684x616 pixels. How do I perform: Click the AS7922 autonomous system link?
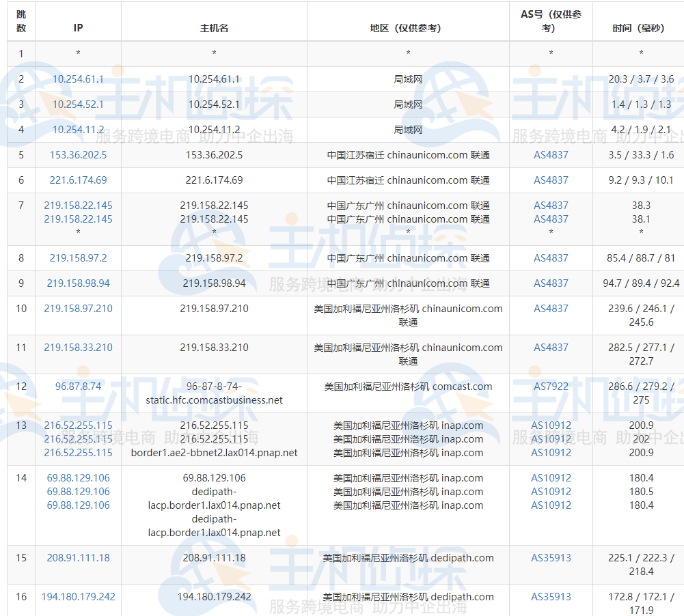click(x=551, y=386)
